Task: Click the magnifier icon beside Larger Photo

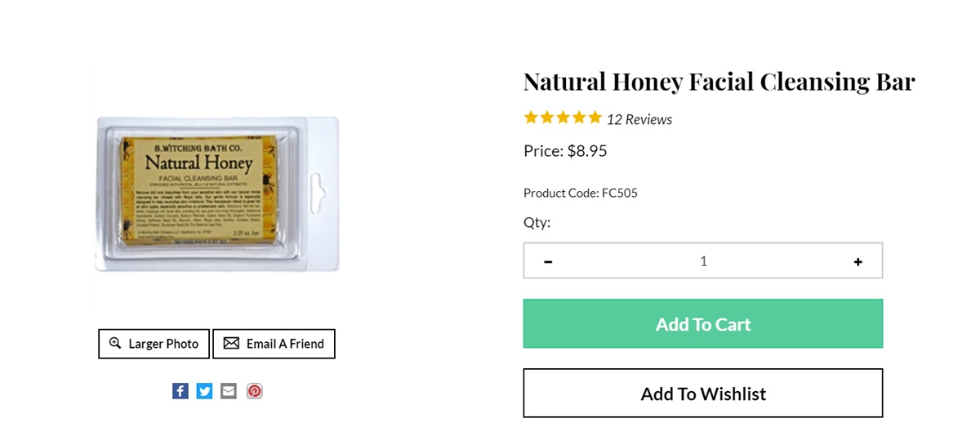Action: click(115, 344)
